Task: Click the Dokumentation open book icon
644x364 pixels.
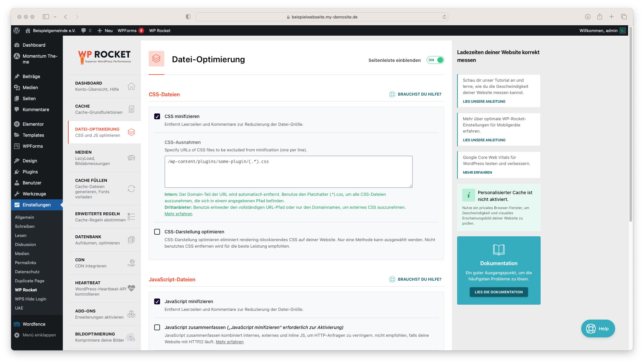Action: coord(499,250)
